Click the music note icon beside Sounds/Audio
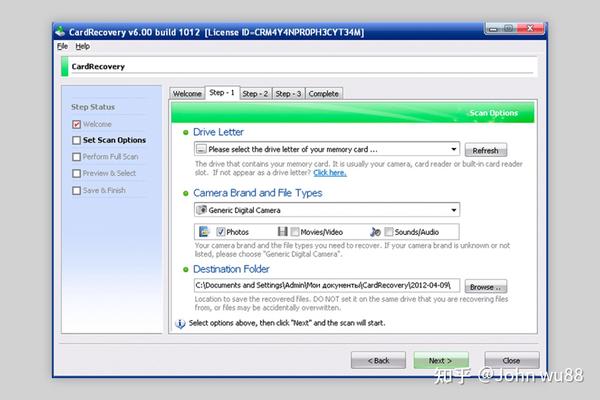Screen dimensions: 600x400 375,232
